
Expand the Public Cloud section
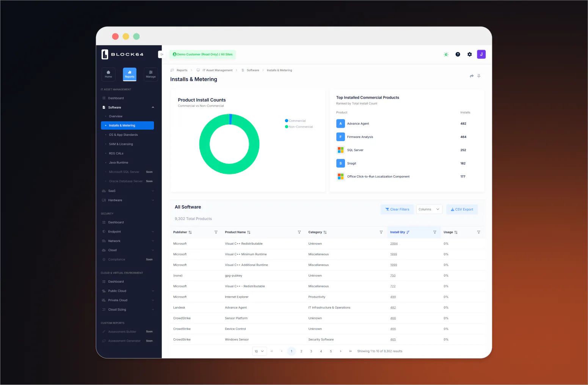[x=128, y=291]
